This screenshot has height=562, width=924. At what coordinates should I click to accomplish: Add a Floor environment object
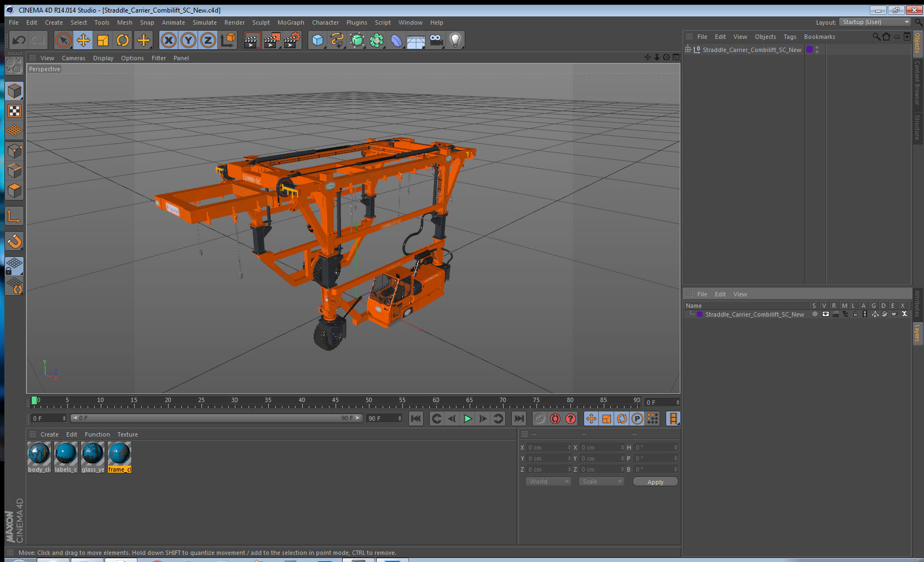416,40
